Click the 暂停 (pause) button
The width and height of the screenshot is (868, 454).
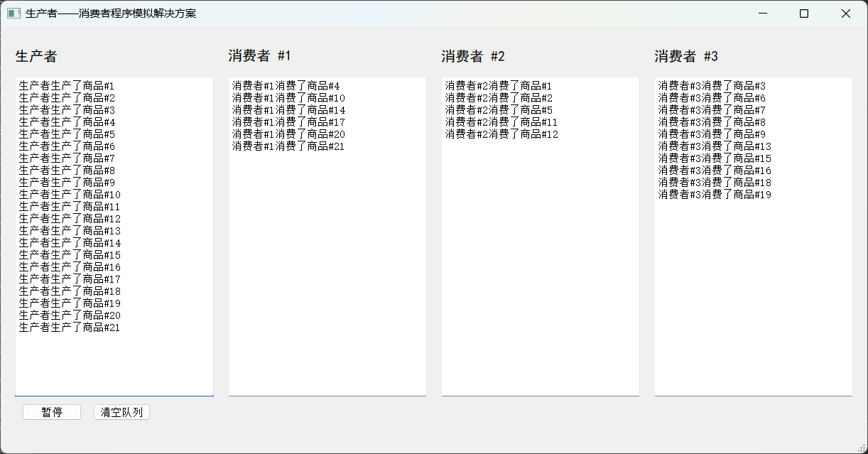tap(52, 412)
